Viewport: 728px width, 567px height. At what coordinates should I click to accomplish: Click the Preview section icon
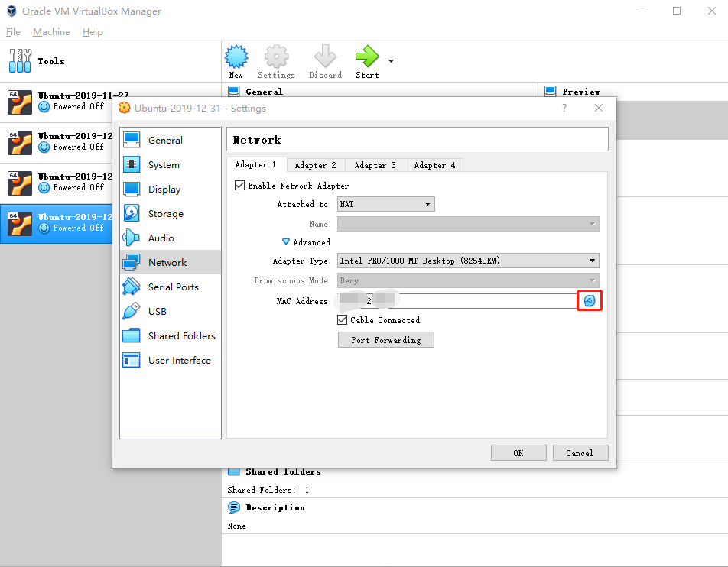[550, 91]
